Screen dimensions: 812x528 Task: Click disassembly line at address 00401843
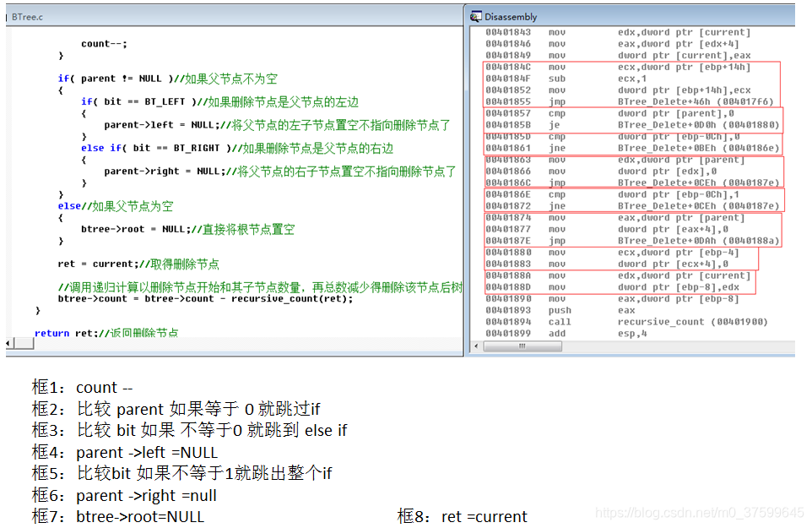click(x=618, y=32)
